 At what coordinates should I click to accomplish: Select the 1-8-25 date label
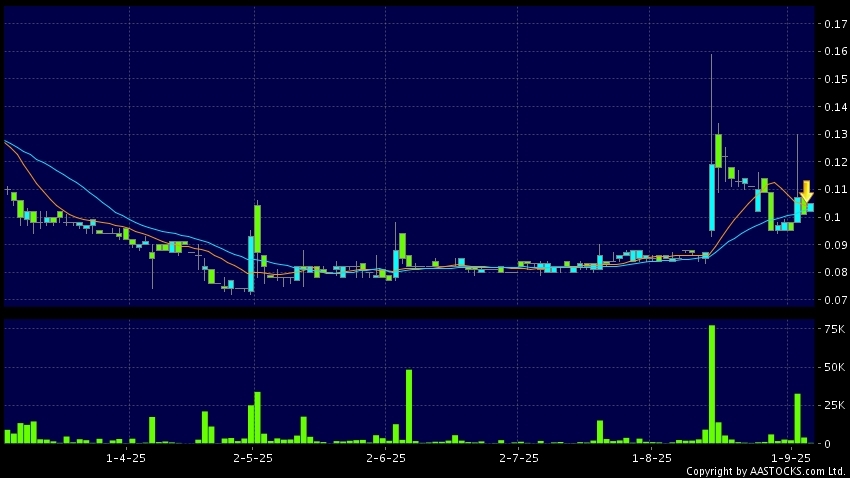[651, 458]
